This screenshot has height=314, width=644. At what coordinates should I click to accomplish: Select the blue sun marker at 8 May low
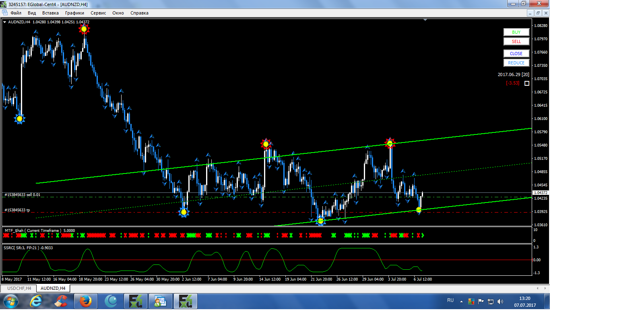[x=19, y=119]
